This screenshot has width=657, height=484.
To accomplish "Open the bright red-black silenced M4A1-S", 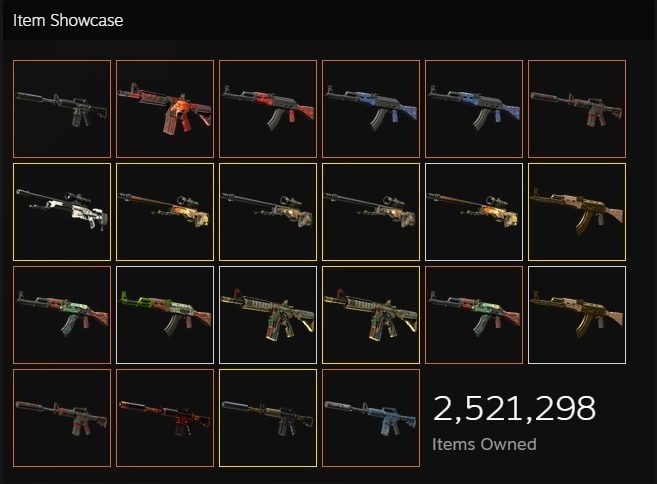I will [x=165, y=418].
